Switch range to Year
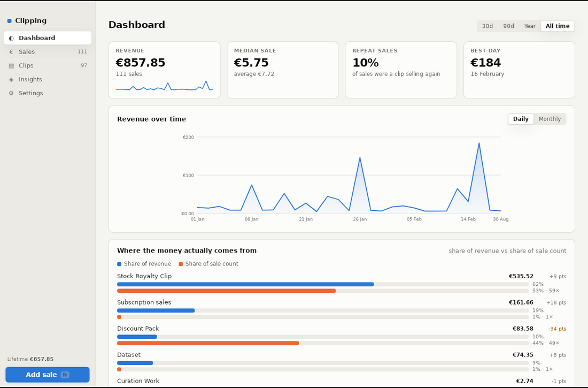588x388 pixels. pos(530,26)
